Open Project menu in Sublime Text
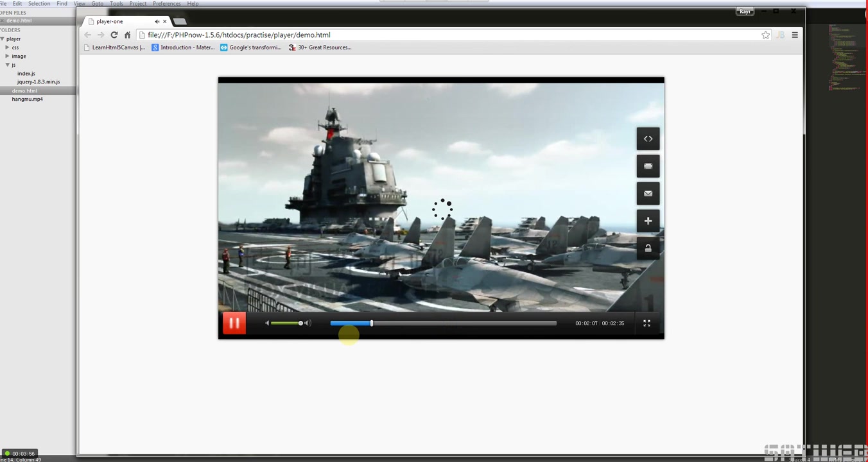 (x=138, y=3)
